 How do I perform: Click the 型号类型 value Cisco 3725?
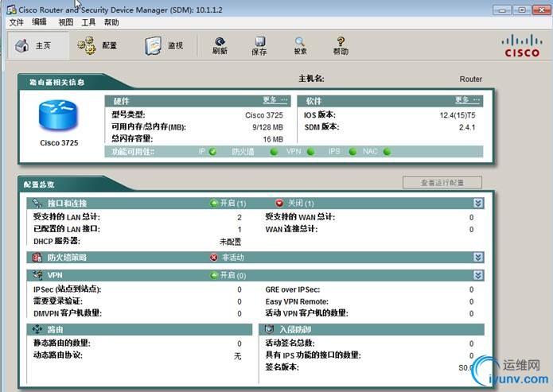264,115
